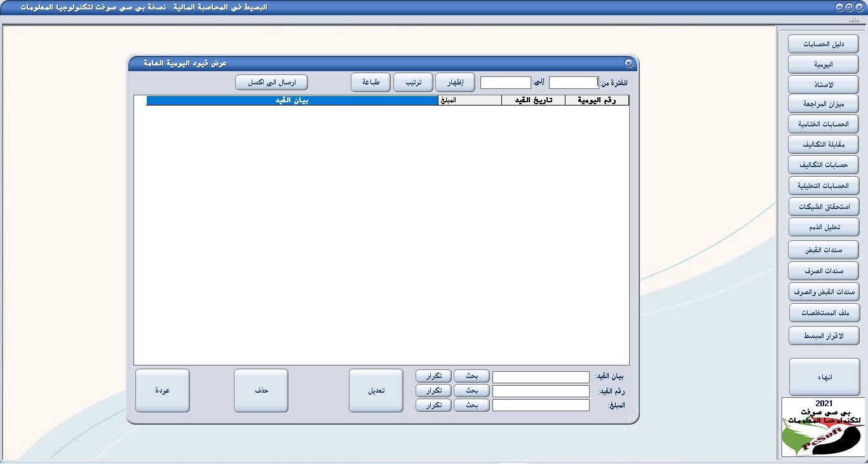Open سندات الصرف (Payment Vouchers)
The width and height of the screenshot is (868, 464).
[x=824, y=271]
